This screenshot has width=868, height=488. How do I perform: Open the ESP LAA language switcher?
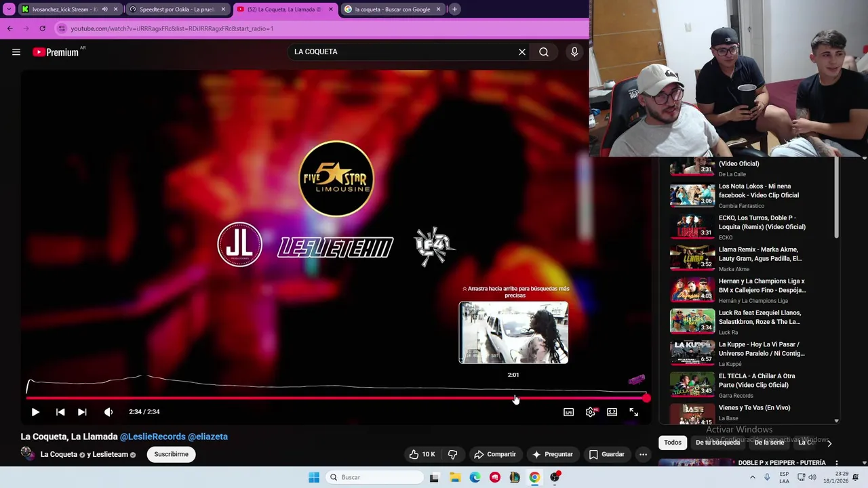pos(784,477)
